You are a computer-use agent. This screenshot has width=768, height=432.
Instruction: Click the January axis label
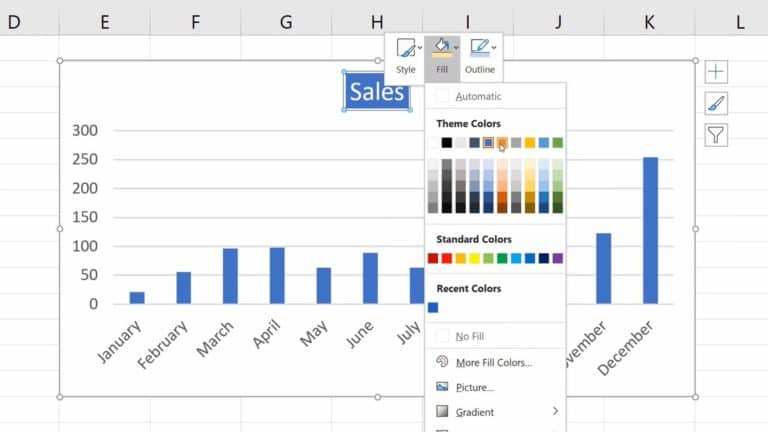coord(120,341)
